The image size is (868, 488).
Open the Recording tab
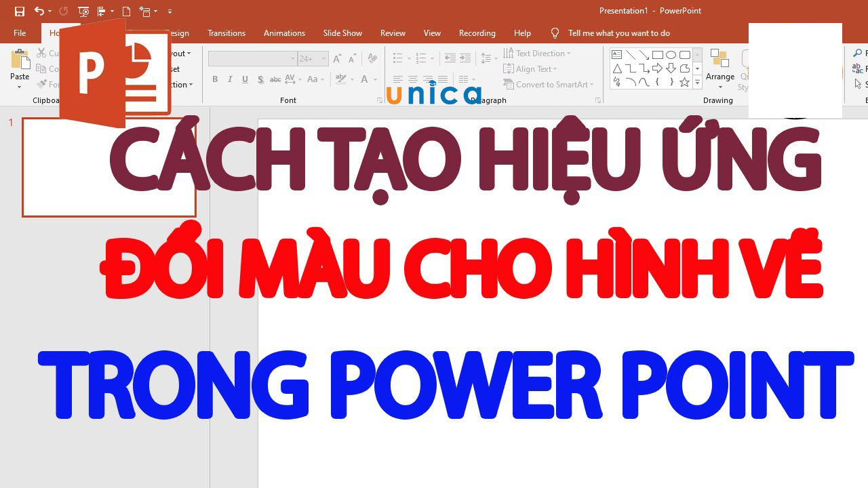tap(477, 33)
